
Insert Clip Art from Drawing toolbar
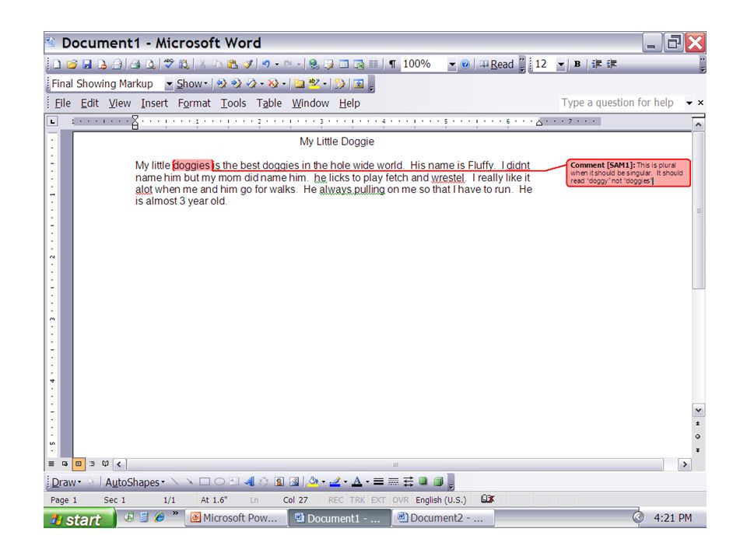click(279, 482)
